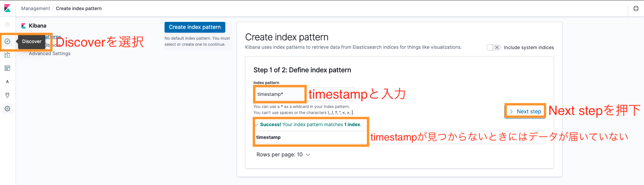Click the Kibana logo at top left
The image size is (644, 185).
pyautogui.click(x=7, y=8)
